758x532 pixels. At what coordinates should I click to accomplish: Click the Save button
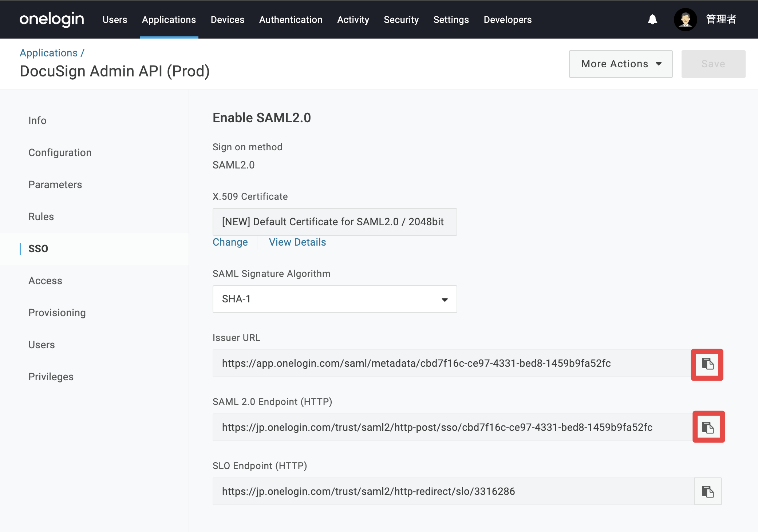(713, 64)
